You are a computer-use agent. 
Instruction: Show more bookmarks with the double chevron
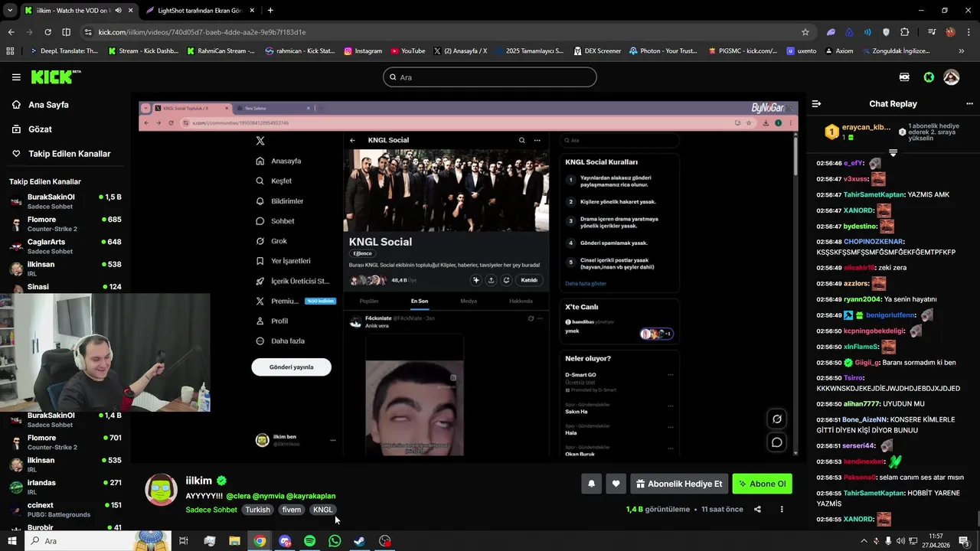[962, 51]
